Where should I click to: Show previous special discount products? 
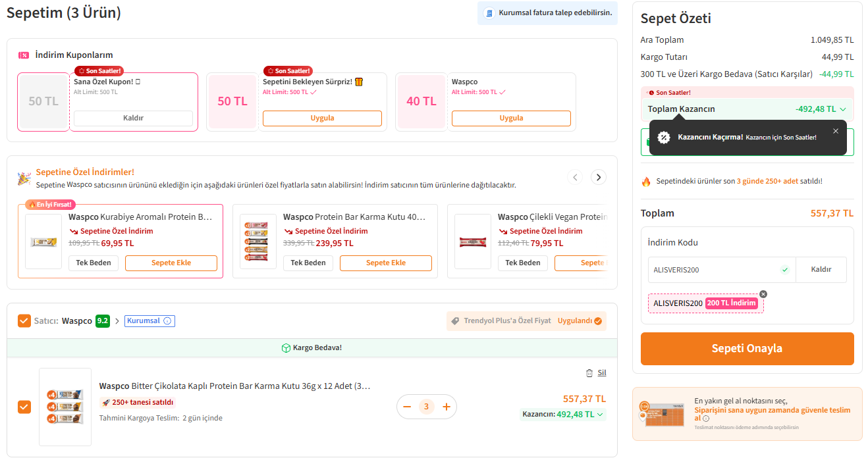[x=575, y=177]
